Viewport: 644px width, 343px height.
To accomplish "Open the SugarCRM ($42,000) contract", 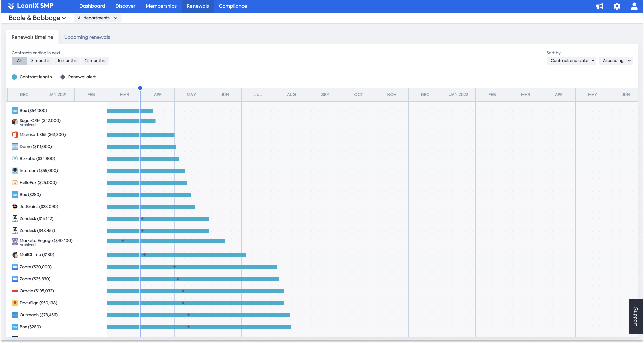I will pyautogui.click(x=40, y=121).
